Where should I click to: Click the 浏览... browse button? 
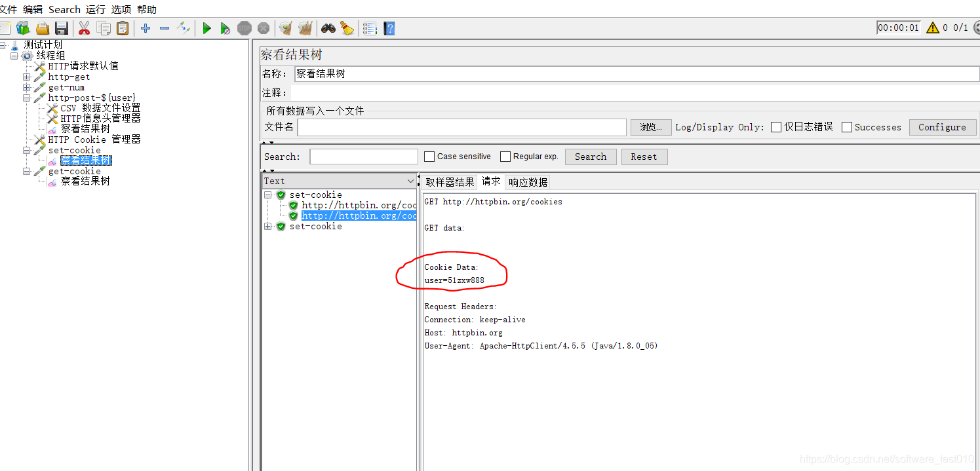click(x=651, y=127)
